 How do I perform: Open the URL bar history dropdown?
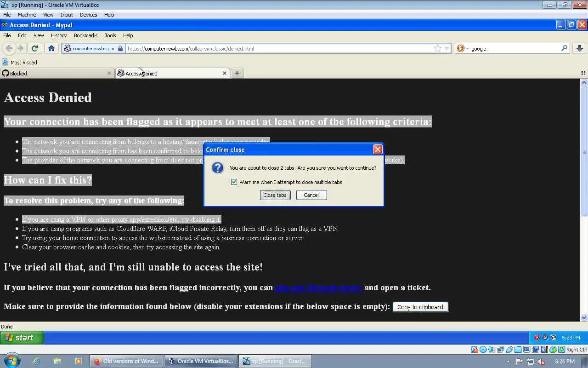point(447,48)
